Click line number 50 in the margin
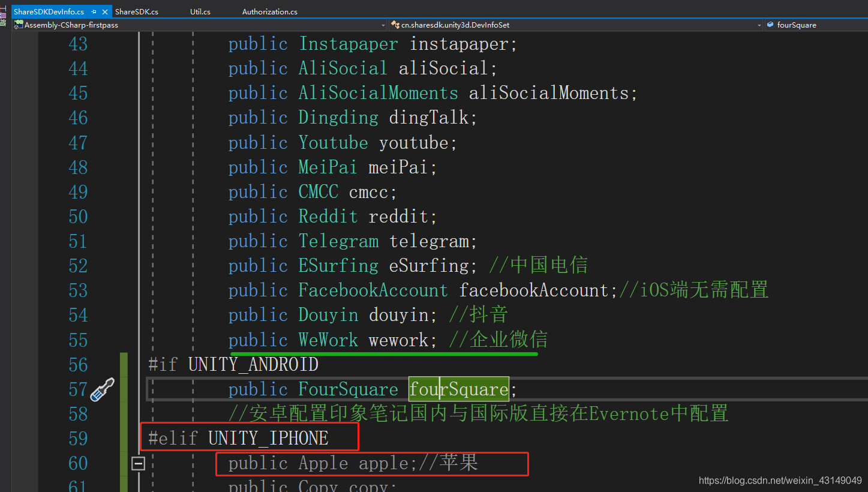The image size is (868, 492). pyautogui.click(x=78, y=217)
